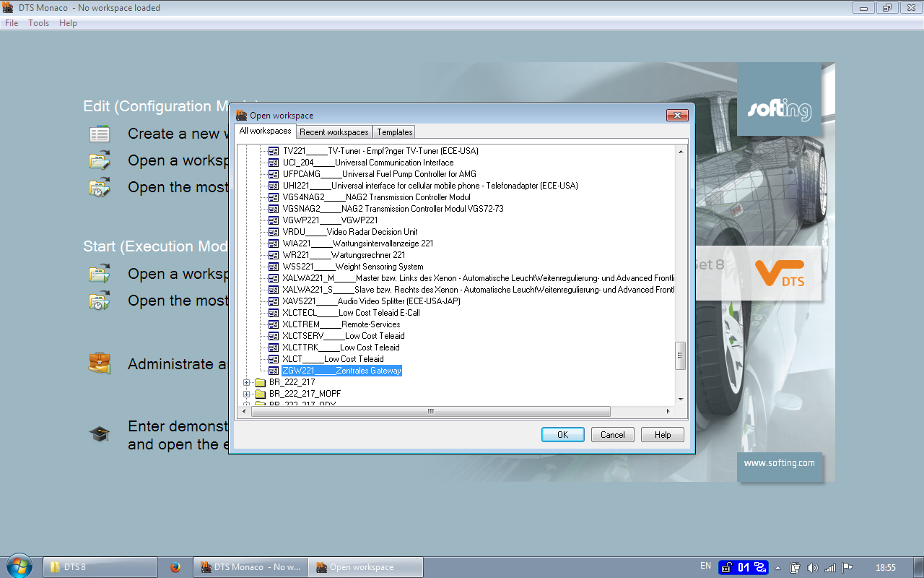Switch to the Templates tab
This screenshot has width=924, height=578.
tap(395, 132)
